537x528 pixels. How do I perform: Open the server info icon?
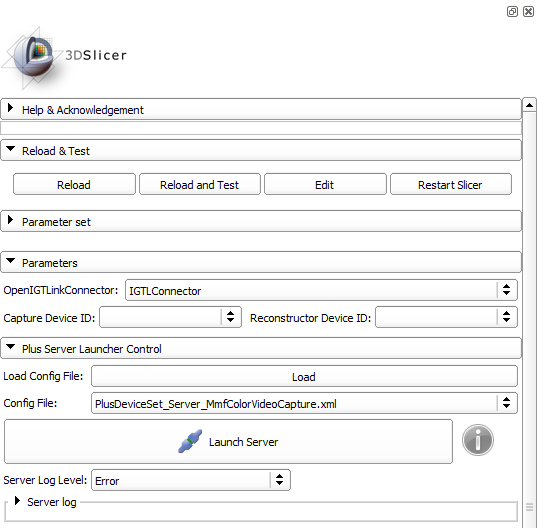pos(478,440)
